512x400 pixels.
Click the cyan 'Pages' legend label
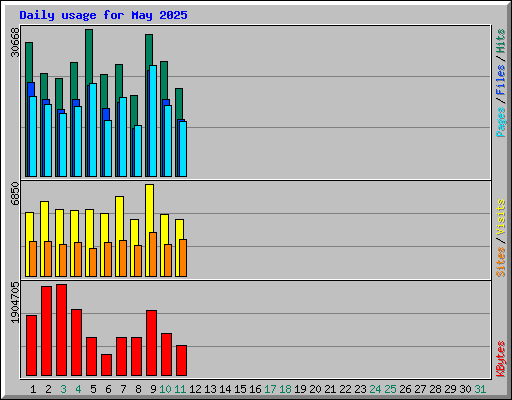tap(501, 122)
